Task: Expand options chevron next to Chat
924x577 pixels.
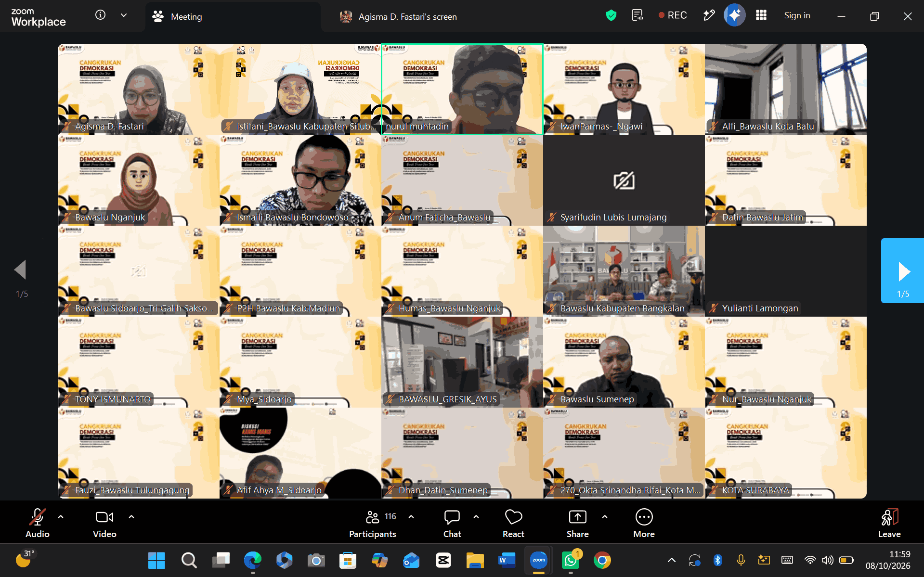Action: coord(476,517)
